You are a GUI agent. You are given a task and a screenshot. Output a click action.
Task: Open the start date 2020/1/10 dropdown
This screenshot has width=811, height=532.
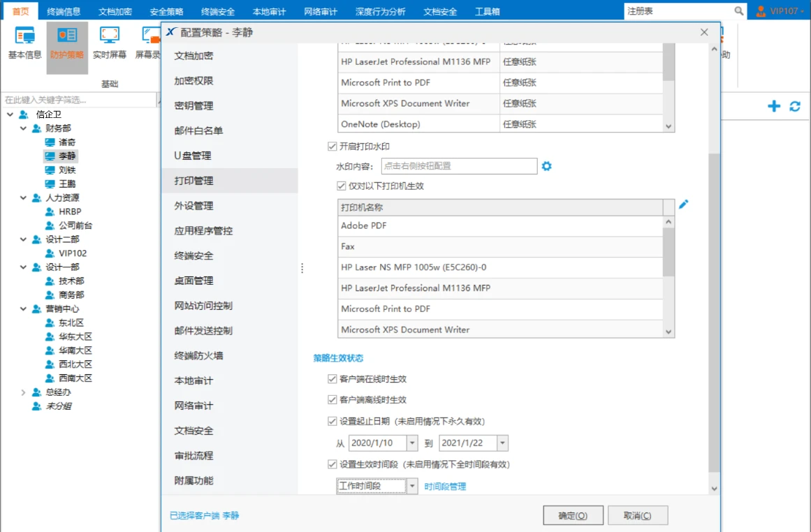(412, 443)
